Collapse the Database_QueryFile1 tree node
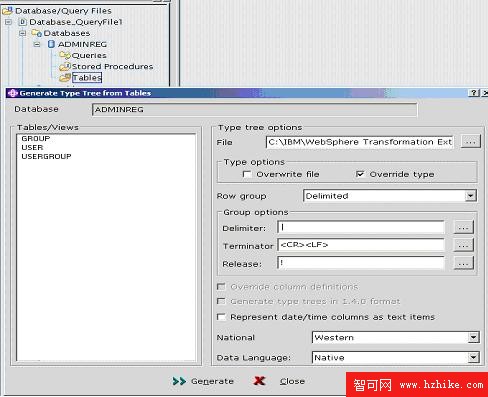This screenshot has width=488, height=397. (9, 22)
